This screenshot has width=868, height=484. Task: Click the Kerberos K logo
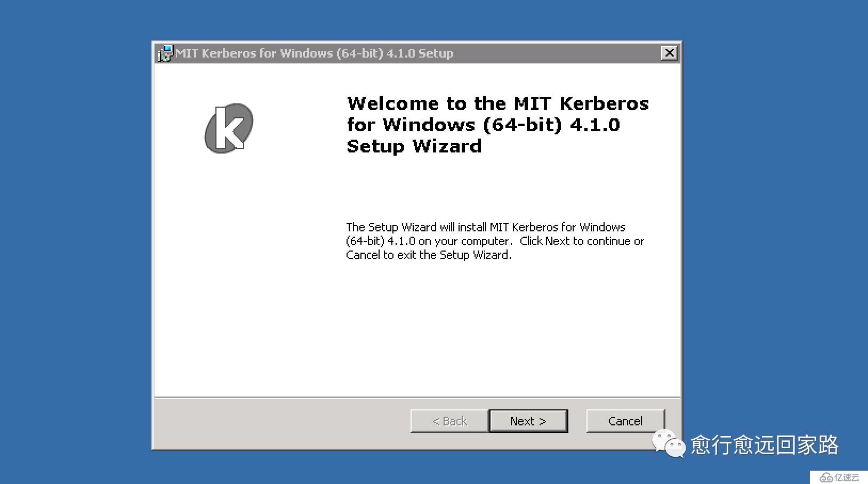[x=229, y=128]
